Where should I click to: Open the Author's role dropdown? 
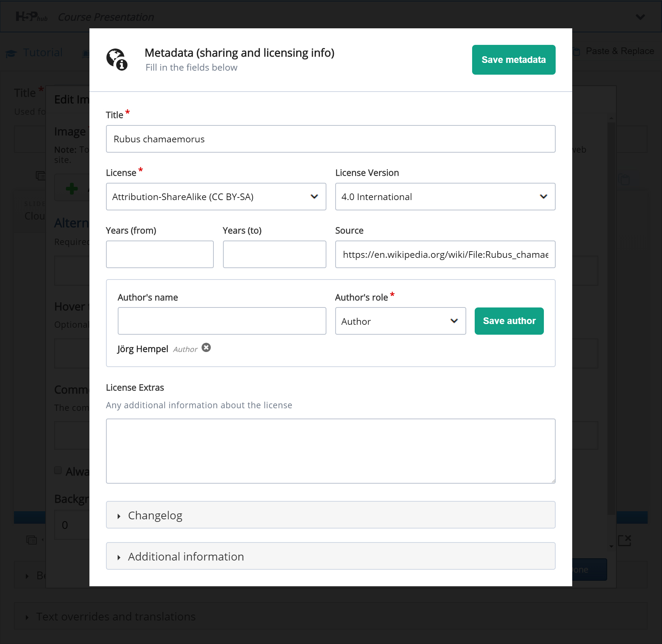[x=400, y=321]
